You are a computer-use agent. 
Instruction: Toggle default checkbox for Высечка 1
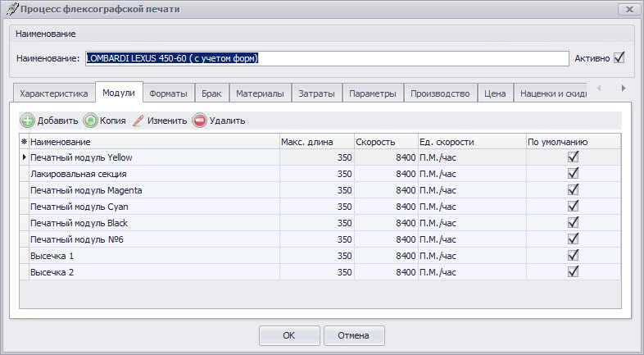(573, 256)
